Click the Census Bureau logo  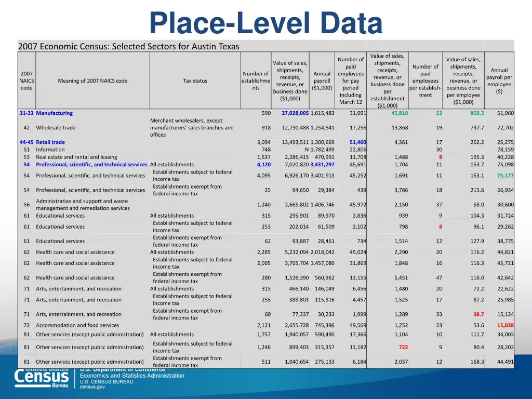click(x=42, y=378)
